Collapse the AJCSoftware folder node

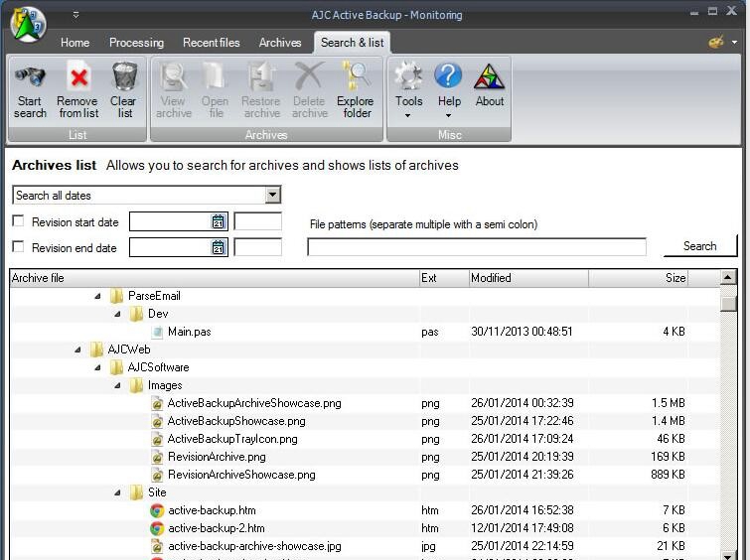tap(97, 367)
